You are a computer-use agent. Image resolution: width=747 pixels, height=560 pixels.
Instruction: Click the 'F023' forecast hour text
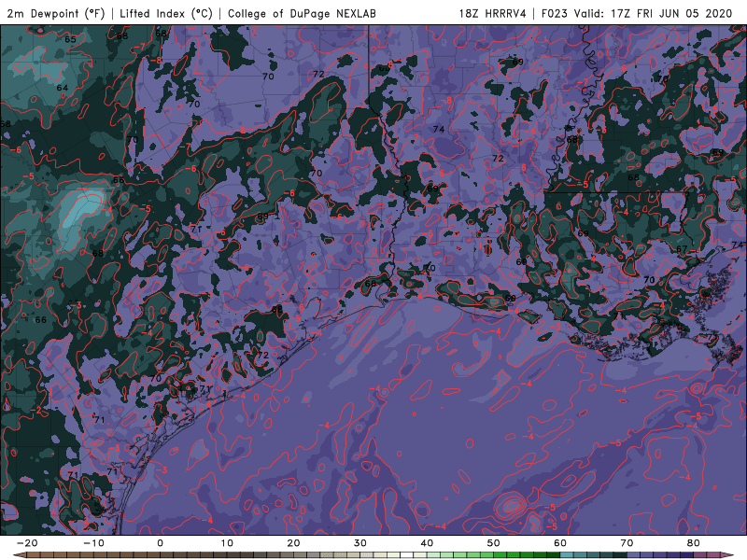click(x=555, y=14)
